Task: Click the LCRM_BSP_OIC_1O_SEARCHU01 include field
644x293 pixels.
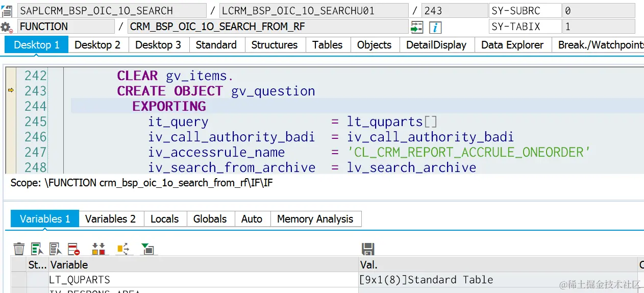Action: pos(314,11)
